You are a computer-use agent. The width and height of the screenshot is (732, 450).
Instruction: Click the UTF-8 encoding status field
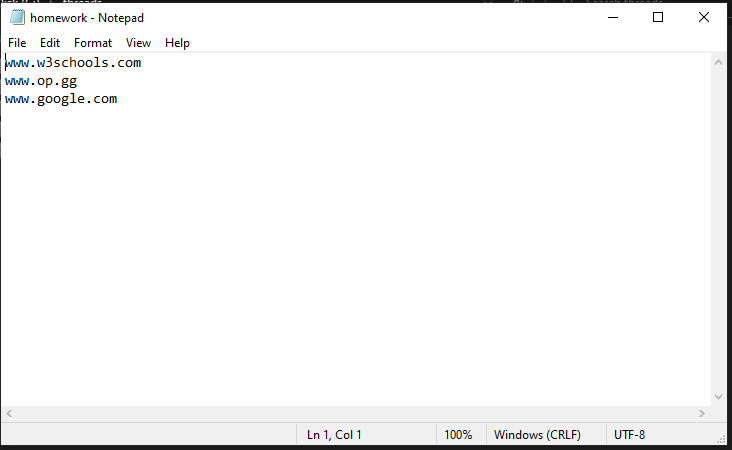point(629,435)
